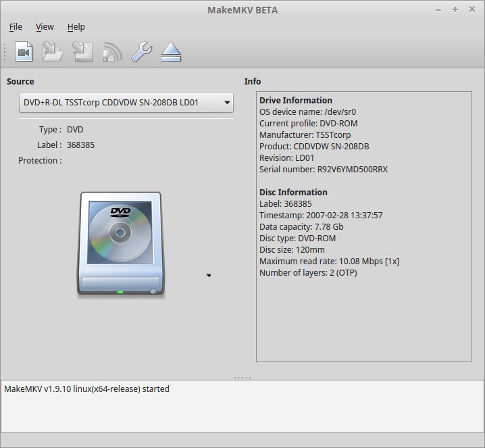Close the MakeMKV BETA window
This screenshot has width=485, height=448.
coord(472,9)
